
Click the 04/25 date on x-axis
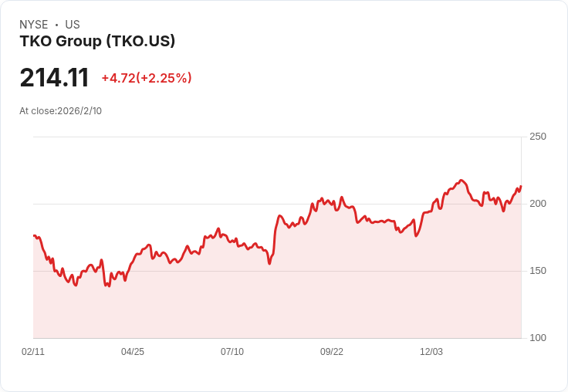133,351
